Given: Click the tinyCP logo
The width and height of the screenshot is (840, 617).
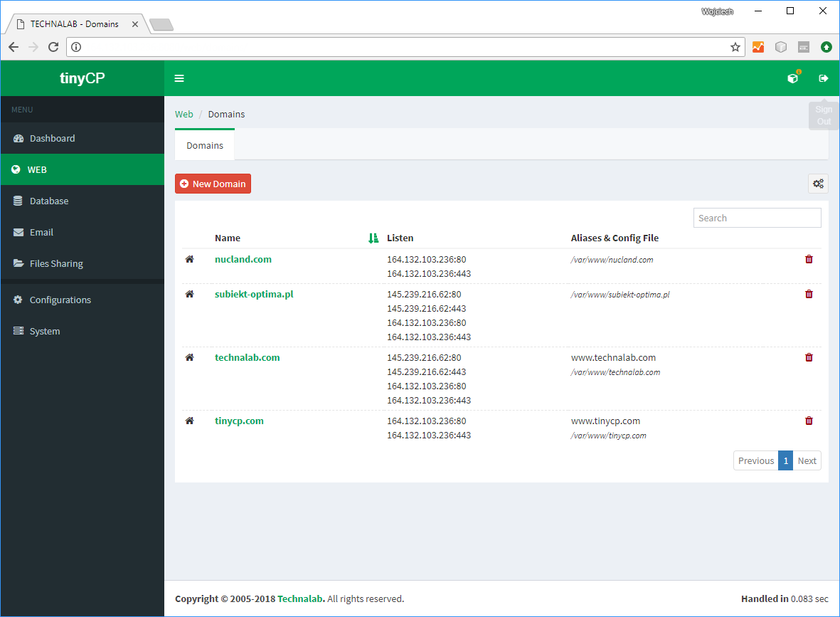Looking at the screenshot, I should point(83,78).
